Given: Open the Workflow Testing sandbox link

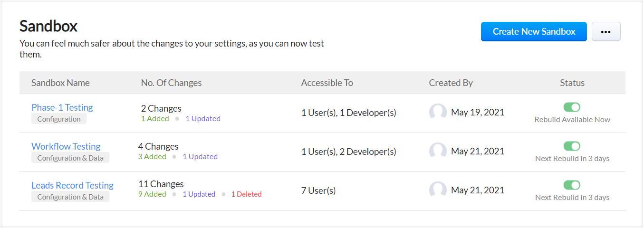Looking at the screenshot, I should pos(66,146).
